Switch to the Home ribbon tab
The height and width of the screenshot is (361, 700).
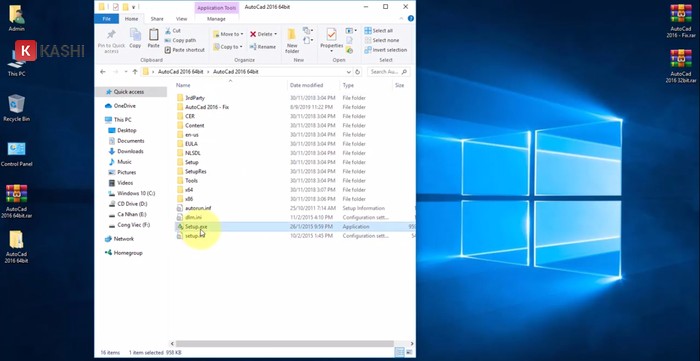[131, 19]
